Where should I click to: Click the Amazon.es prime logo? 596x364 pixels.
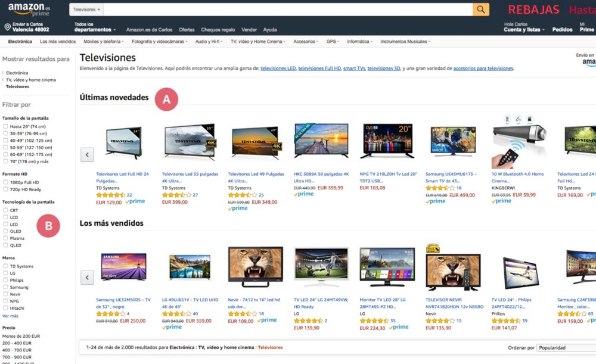(x=29, y=10)
